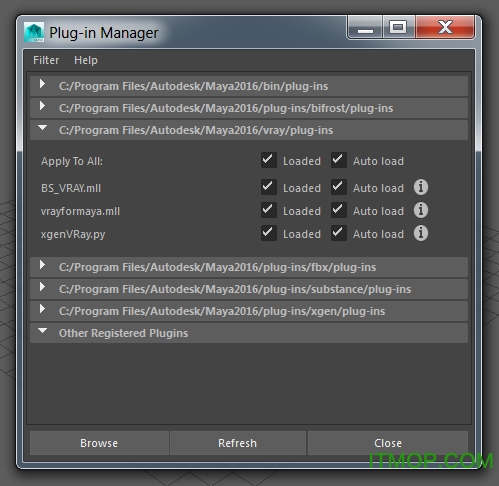
Task: Open info for BS_VRAY.mll plug-in
Action: coord(421,187)
